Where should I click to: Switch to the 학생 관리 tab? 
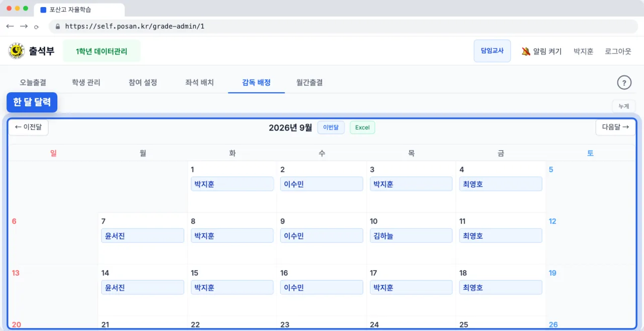point(86,83)
